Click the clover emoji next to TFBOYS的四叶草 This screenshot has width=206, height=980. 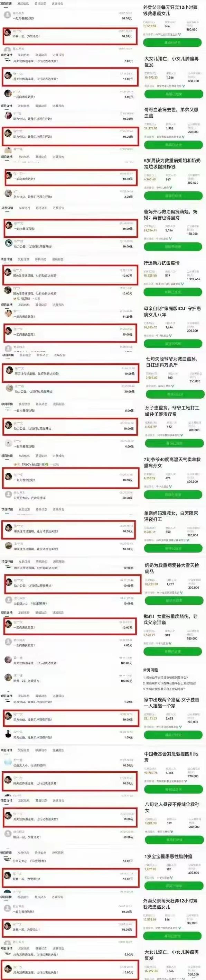(47, 464)
